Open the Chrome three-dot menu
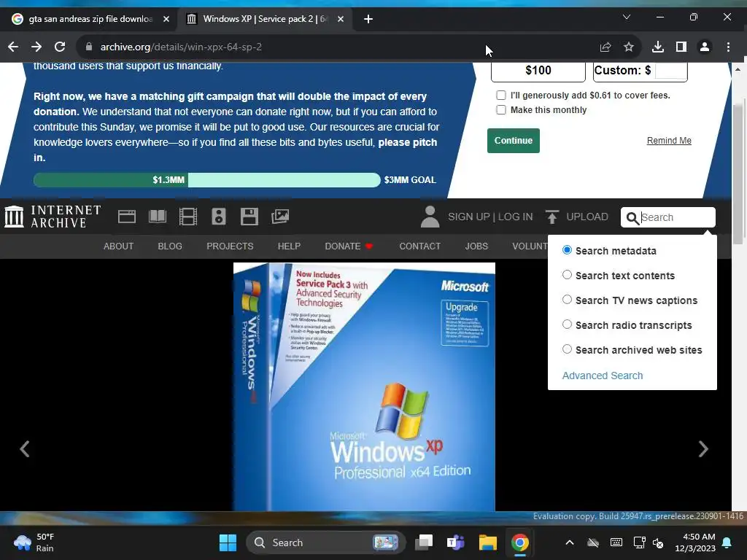This screenshot has width=747, height=560. [729, 47]
